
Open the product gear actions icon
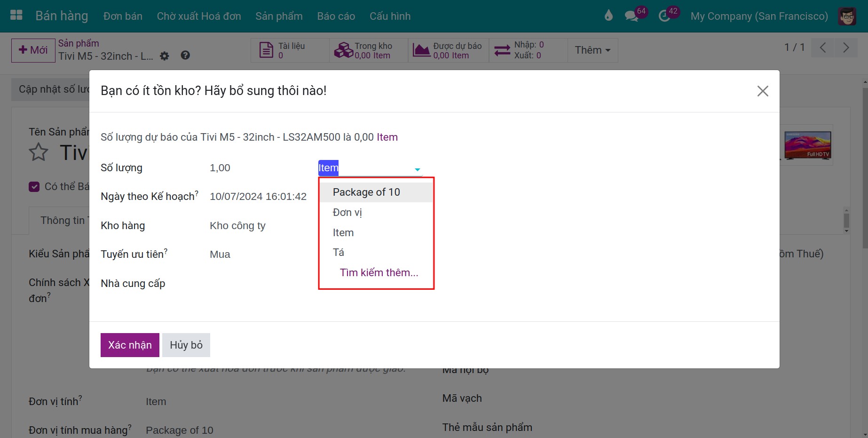point(164,56)
